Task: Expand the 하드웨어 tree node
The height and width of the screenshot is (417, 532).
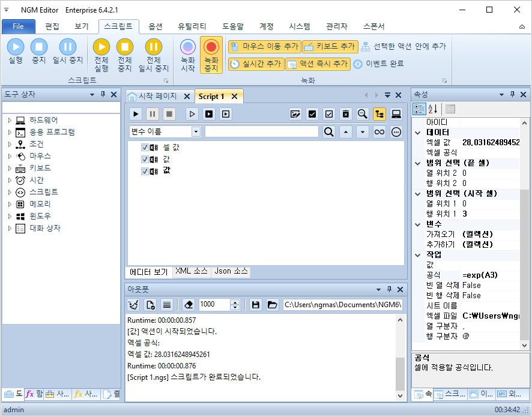Action: click(x=10, y=120)
